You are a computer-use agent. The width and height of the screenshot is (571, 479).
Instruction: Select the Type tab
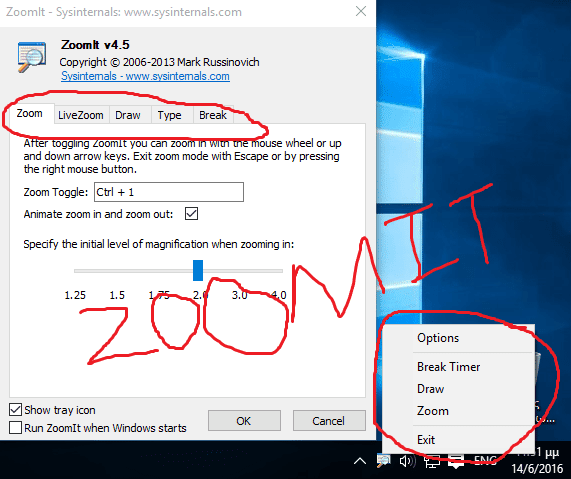169,115
